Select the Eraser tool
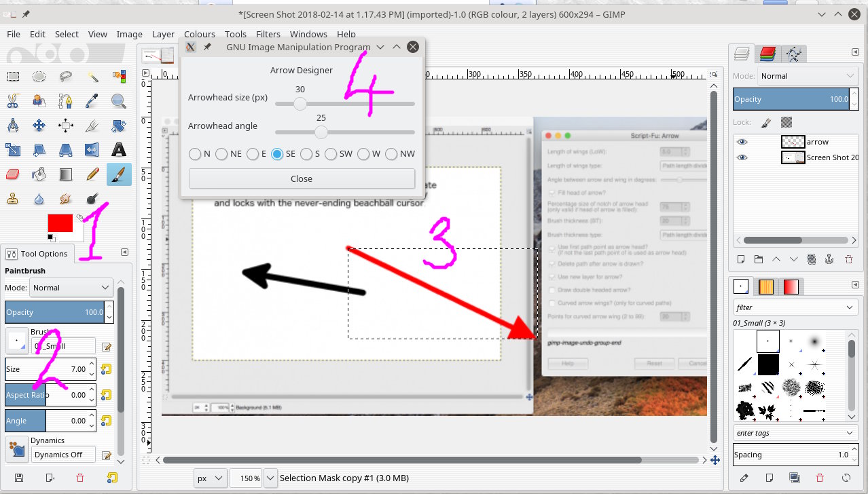The width and height of the screenshot is (868, 494). click(13, 174)
